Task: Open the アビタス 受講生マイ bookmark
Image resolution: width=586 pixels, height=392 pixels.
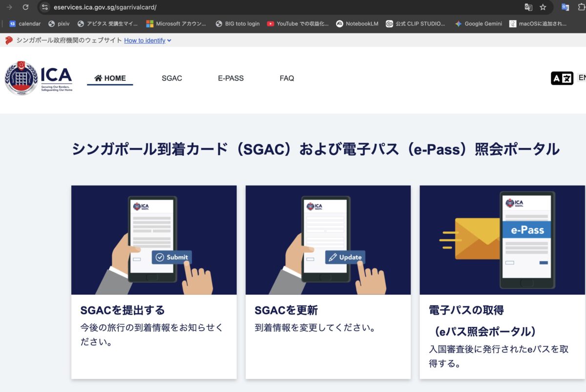Action: click(108, 23)
